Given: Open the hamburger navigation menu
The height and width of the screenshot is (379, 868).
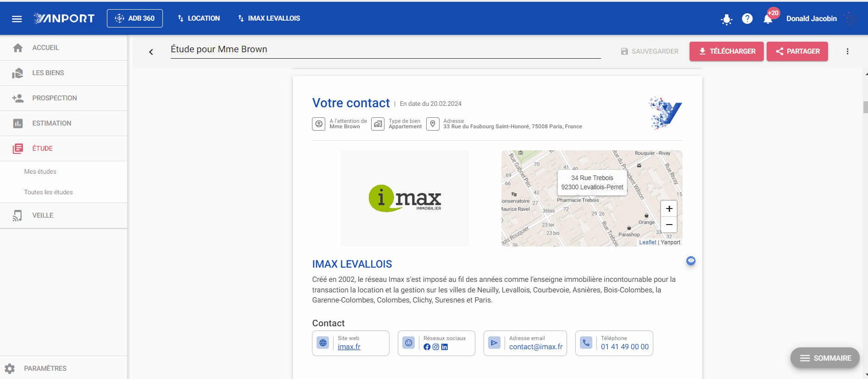Looking at the screenshot, I should (x=17, y=19).
